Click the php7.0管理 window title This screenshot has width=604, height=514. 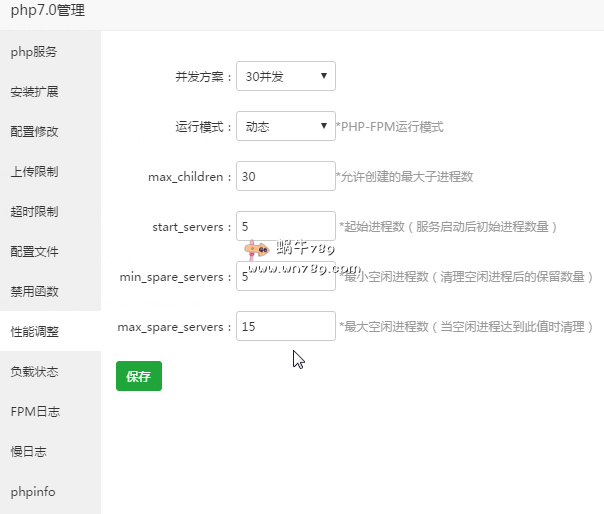click(x=48, y=12)
